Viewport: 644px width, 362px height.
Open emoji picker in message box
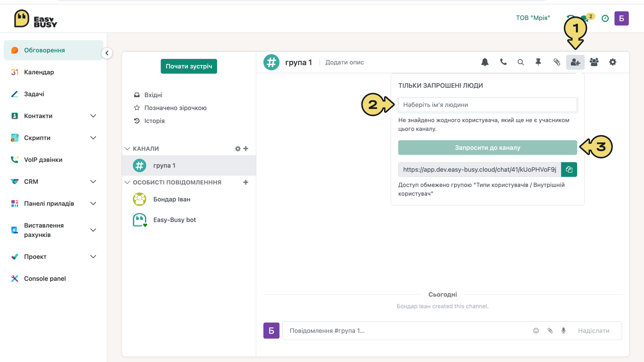pyautogui.click(x=536, y=330)
